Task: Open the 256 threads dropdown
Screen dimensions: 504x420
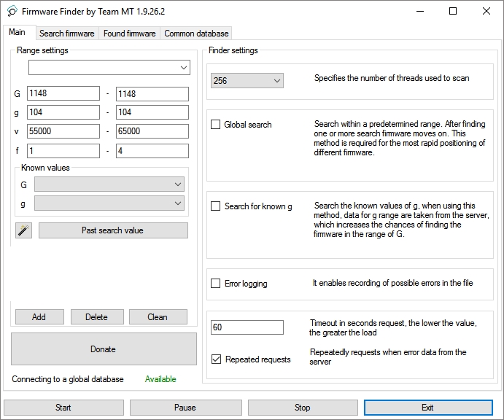Action: 247,81
